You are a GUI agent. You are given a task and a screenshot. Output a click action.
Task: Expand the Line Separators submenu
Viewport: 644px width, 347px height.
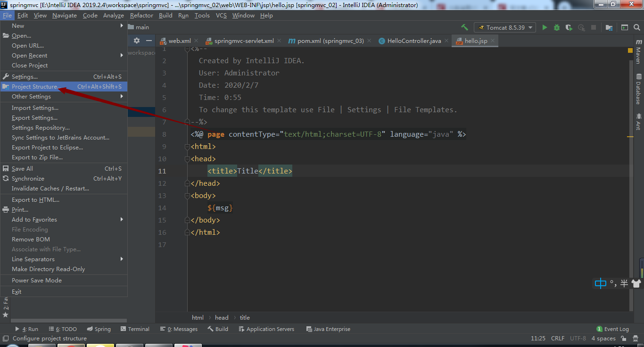(x=64, y=259)
